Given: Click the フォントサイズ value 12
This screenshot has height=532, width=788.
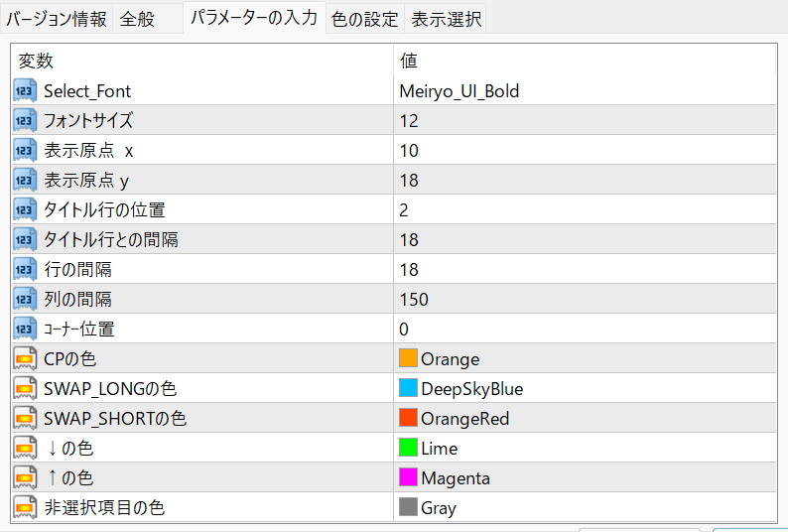Looking at the screenshot, I should 408,121.
